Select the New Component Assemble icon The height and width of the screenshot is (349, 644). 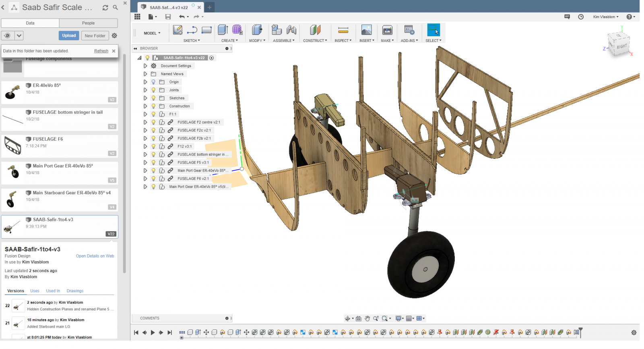277,30
